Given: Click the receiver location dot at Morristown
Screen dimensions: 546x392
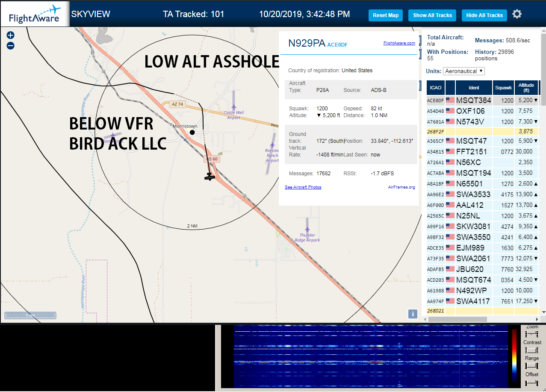Looking at the screenshot, I should coord(192,133).
